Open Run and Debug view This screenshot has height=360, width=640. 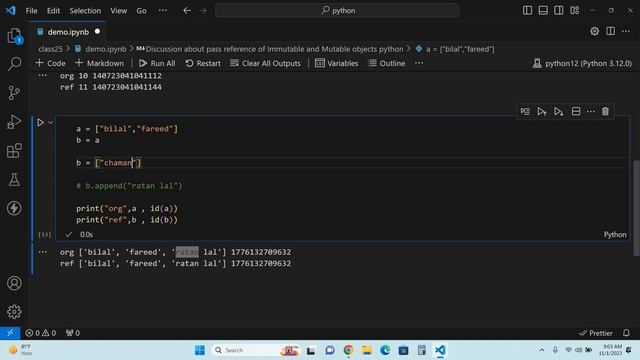pos(14,122)
